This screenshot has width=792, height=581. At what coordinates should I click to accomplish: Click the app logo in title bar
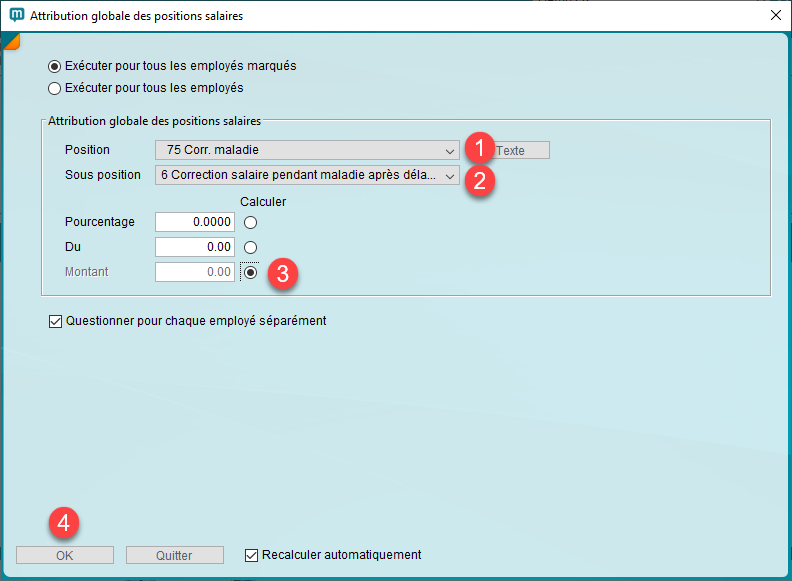click(16, 16)
